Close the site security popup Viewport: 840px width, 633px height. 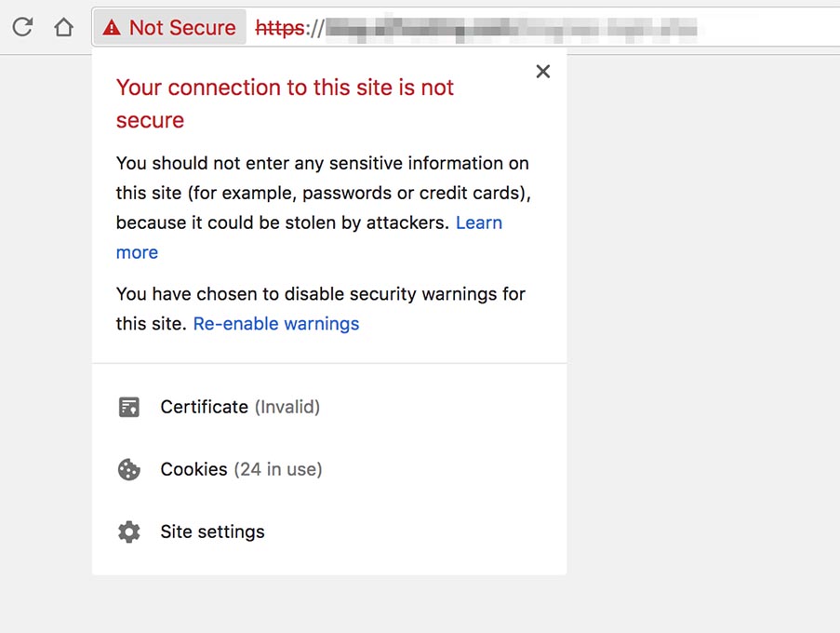[543, 72]
